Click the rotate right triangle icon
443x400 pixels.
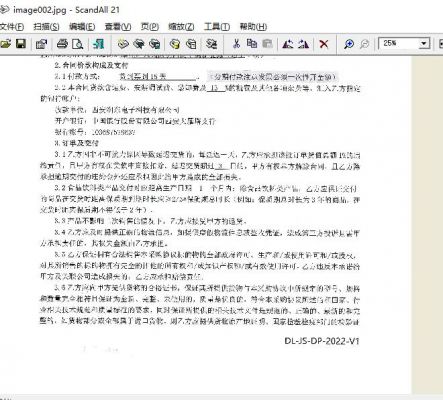click(303, 44)
